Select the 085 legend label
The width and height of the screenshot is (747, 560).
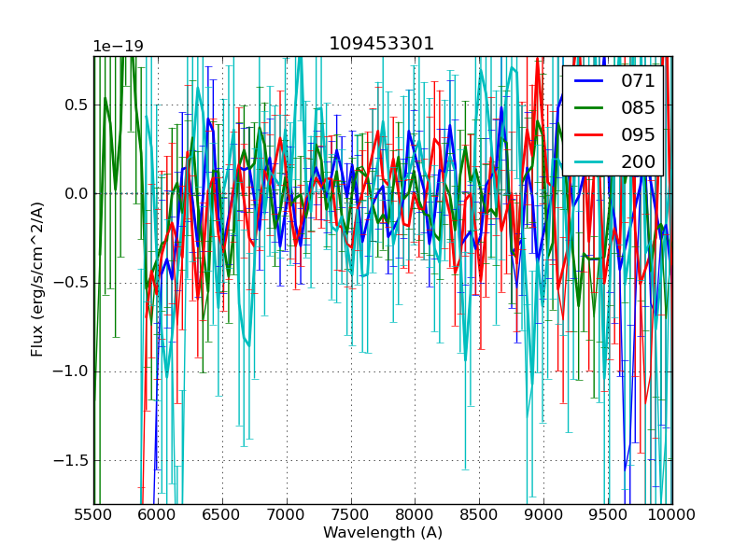tap(638, 107)
